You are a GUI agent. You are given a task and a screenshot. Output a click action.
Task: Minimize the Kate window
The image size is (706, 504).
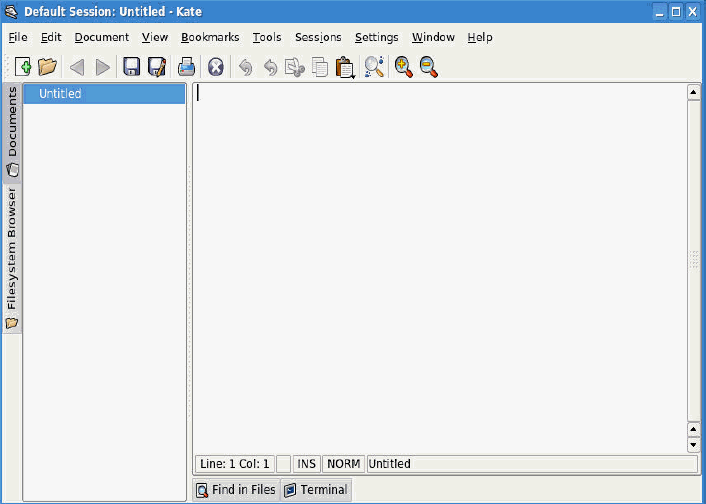coord(660,11)
